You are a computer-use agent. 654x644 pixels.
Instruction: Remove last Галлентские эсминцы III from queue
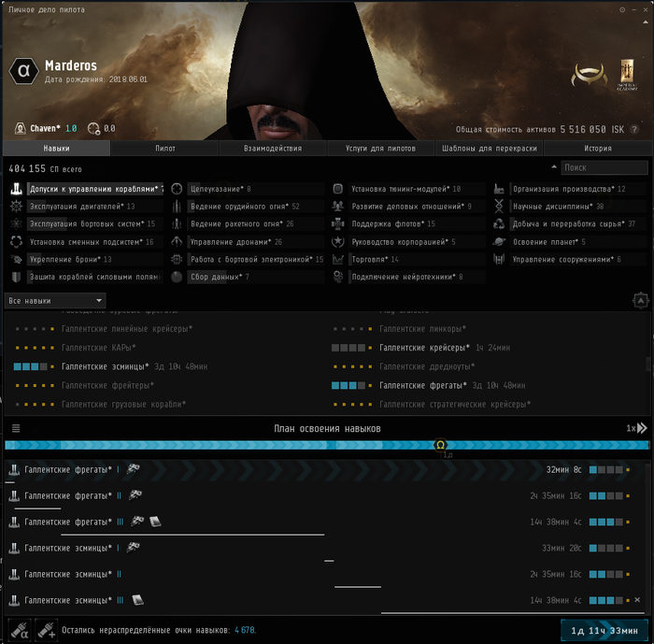coord(637,600)
